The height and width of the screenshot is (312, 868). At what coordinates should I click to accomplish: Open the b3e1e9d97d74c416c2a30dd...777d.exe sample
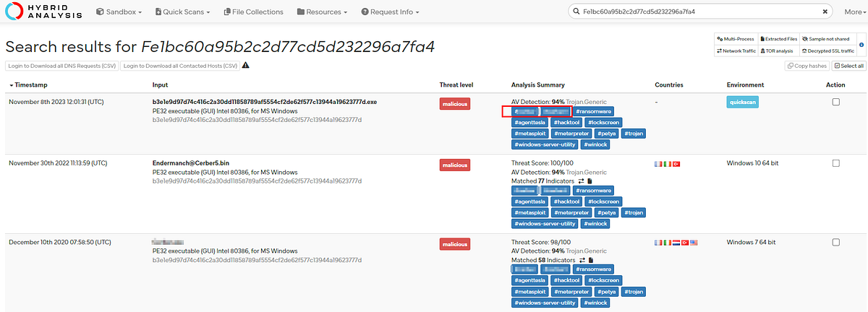click(x=265, y=102)
